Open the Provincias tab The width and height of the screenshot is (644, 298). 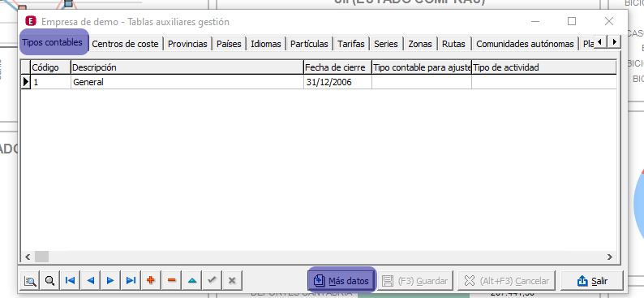pyautogui.click(x=187, y=44)
